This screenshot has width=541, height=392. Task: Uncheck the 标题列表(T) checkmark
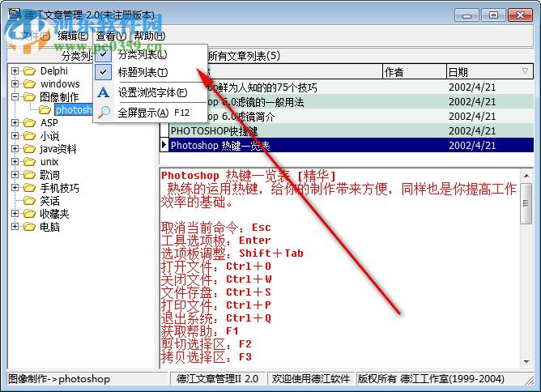[x=103, y=72]
